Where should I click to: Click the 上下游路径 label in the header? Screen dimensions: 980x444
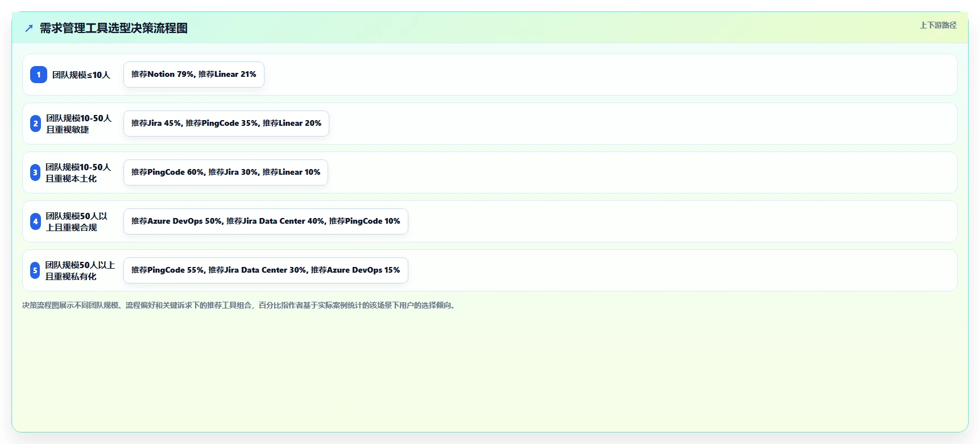click(x=938, y=25)
